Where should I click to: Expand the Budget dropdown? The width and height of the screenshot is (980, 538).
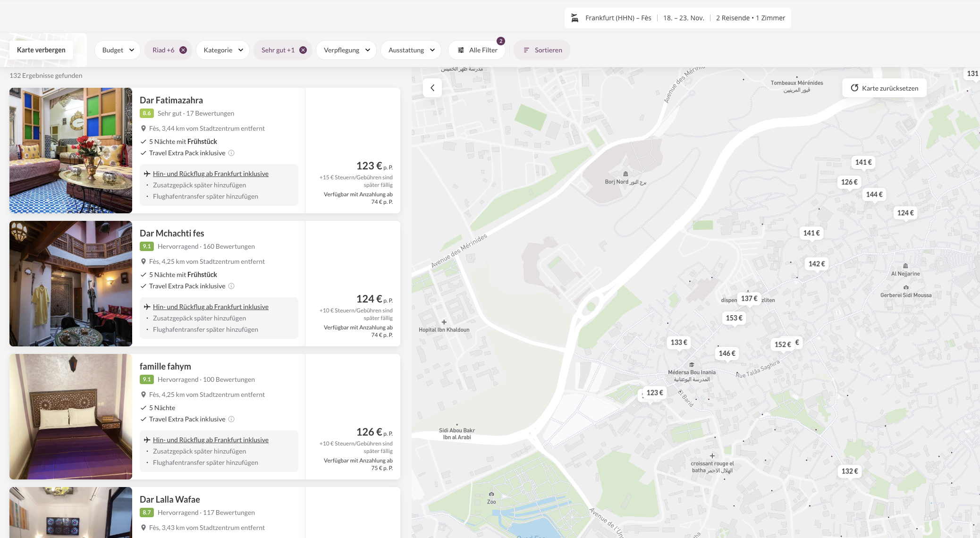pyautogui.click(x=118, y=50)
